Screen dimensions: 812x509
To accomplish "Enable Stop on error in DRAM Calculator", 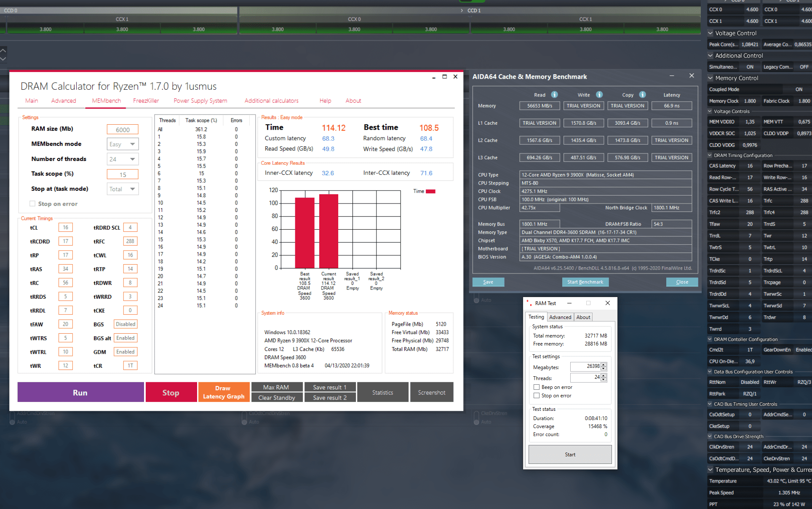I will (x=32, y=204).
